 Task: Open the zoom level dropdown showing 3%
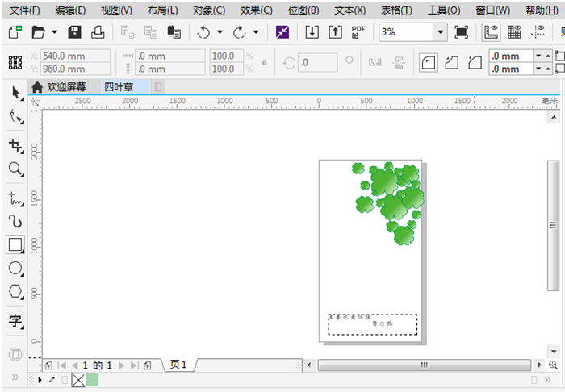440,32
